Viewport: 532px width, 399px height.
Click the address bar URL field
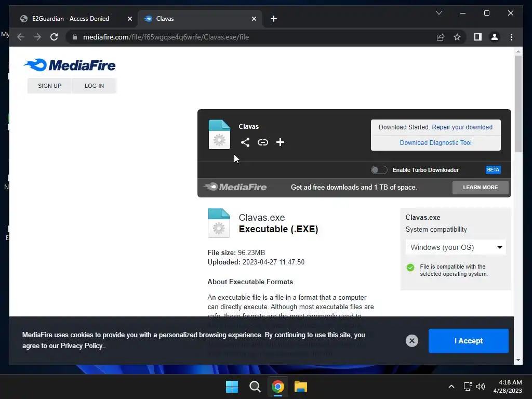251,37
